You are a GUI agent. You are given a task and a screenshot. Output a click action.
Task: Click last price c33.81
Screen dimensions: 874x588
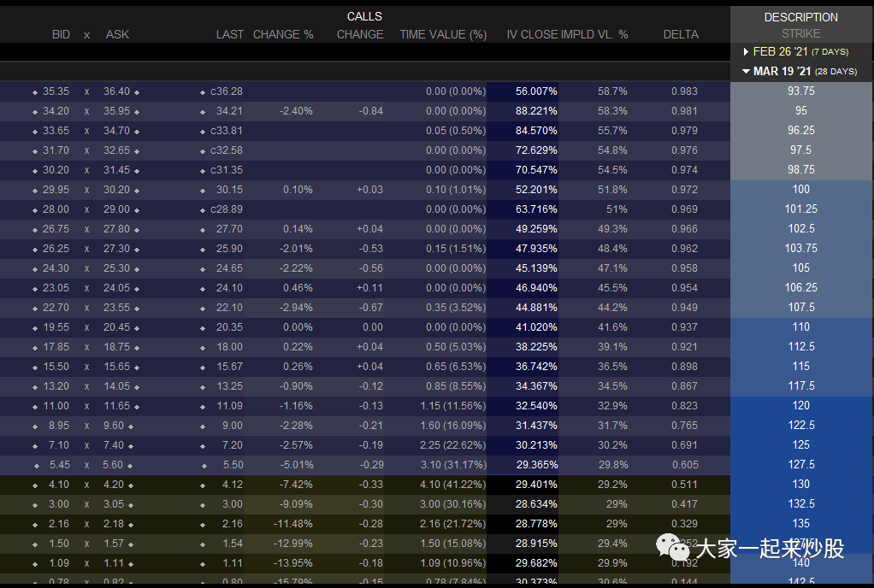click(x=227, y=131)
